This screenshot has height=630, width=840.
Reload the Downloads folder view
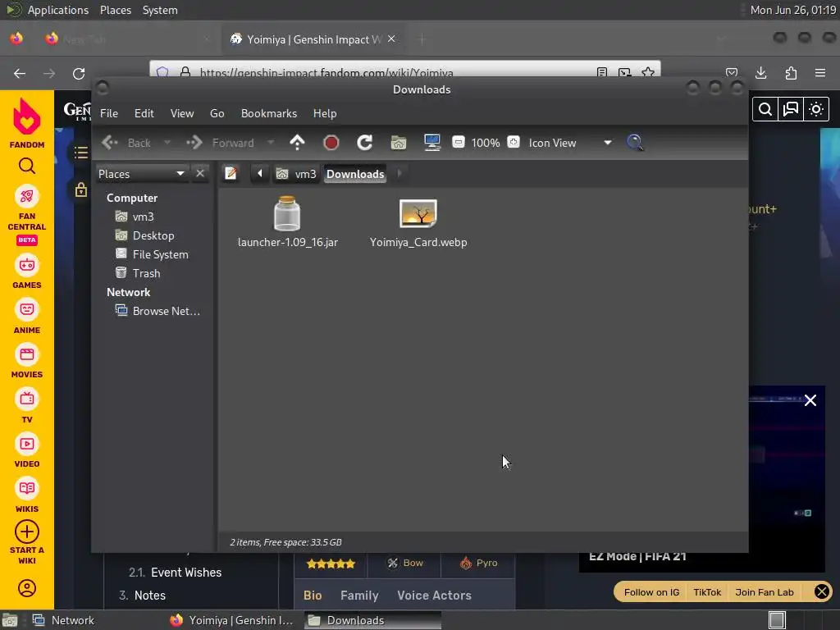point(365,143)
